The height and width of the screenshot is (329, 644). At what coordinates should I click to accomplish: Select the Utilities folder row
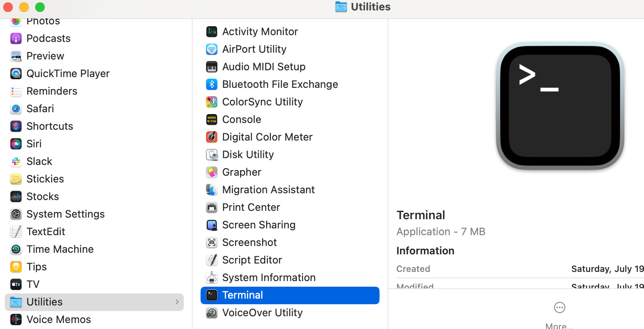point(94,302)
